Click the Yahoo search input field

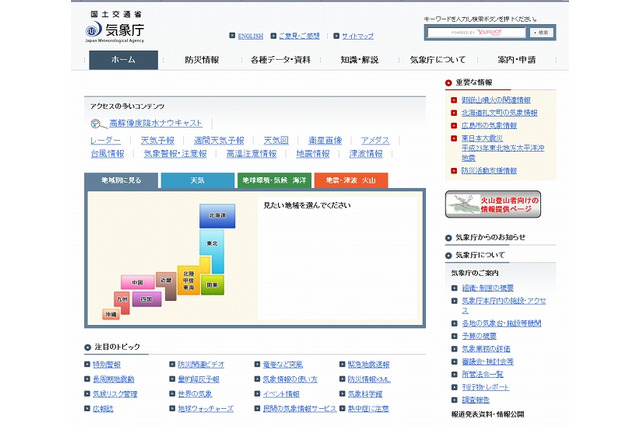tap(476, 33)
